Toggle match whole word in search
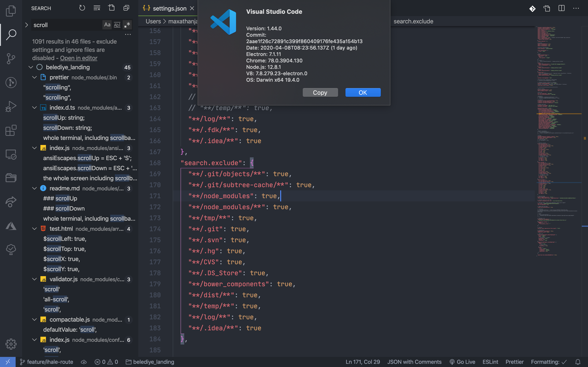The height and width of the screenshot is (367, 588). [x=117, y=25]
